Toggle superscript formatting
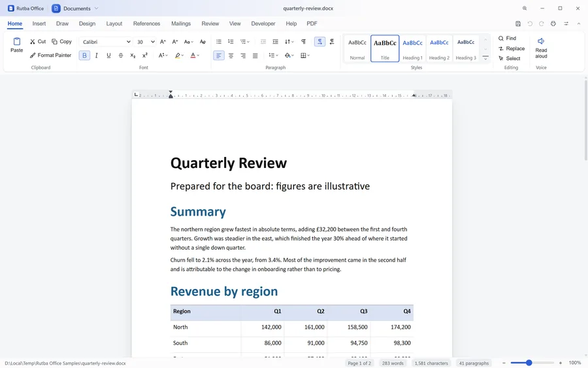This screenshot has width=588, height=368. [145, 56]
